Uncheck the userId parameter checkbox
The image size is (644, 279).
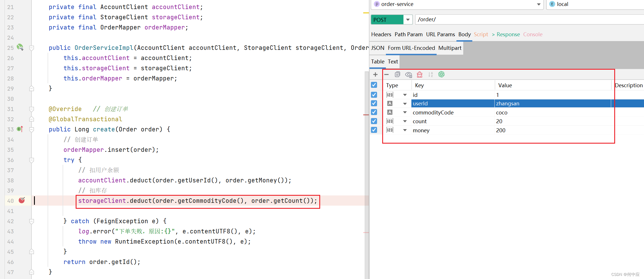click(374, 103)
